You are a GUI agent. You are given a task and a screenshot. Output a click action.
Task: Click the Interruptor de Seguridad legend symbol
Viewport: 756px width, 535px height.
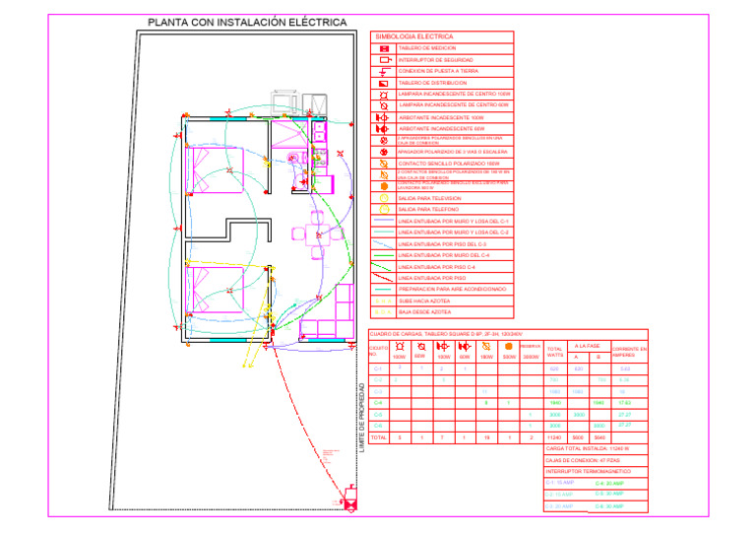tap(385, 60)
